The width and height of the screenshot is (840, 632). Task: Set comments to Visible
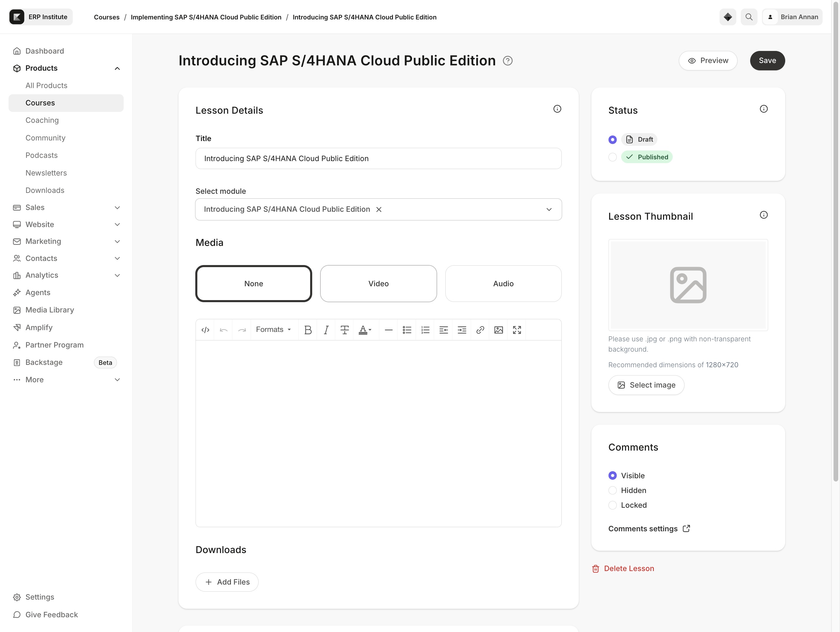[x=613, y=476]
